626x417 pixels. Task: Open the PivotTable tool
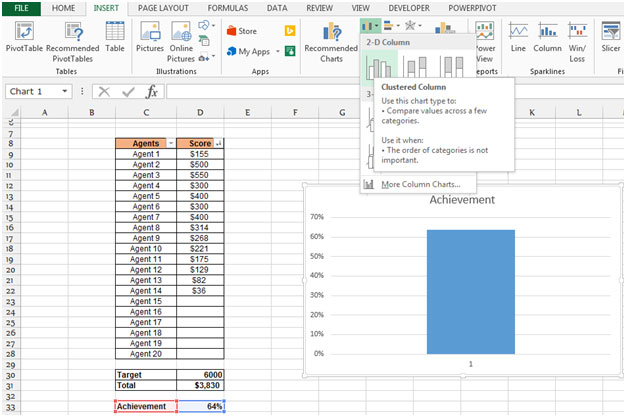coord(24,37)
